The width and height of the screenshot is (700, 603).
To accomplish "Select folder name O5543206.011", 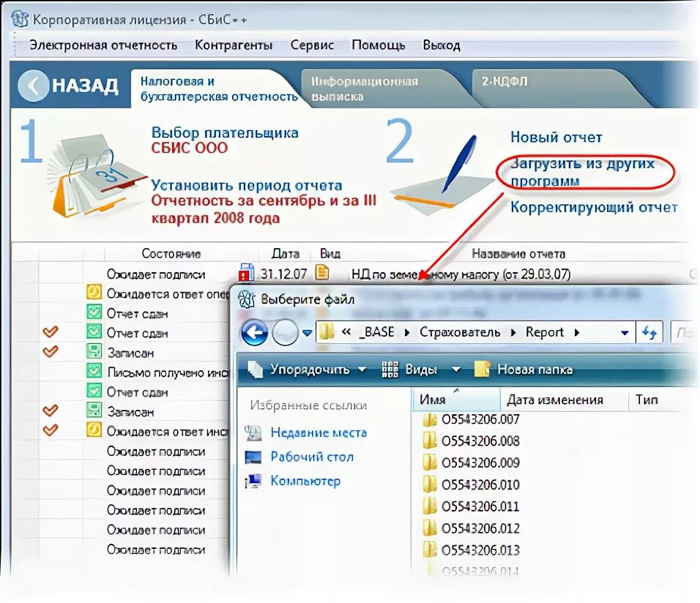I will tap(480, 506).
